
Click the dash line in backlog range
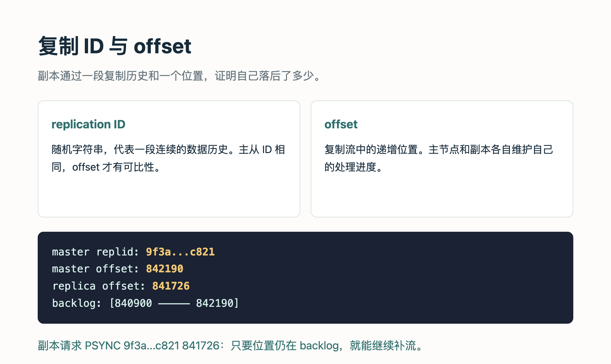[174, 304]
